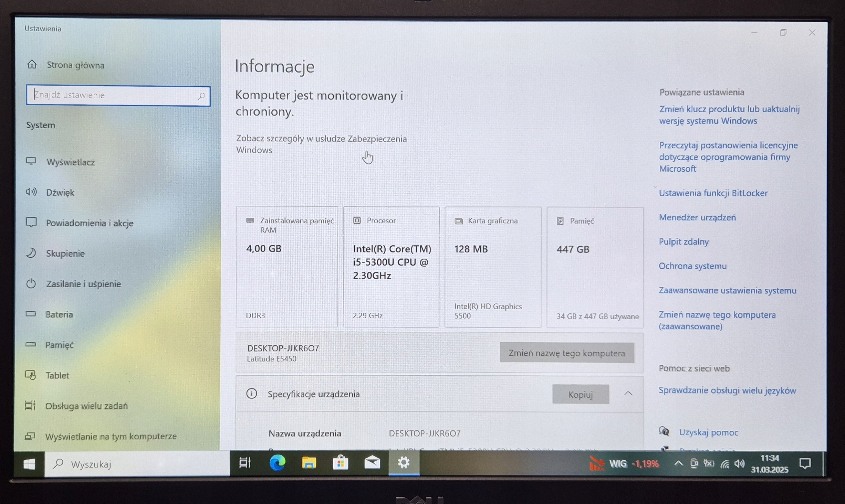Click Zaawansowane ustawienia systemu link
The width and height of the screenshot is (845, 504).
[x=727, y=290]
